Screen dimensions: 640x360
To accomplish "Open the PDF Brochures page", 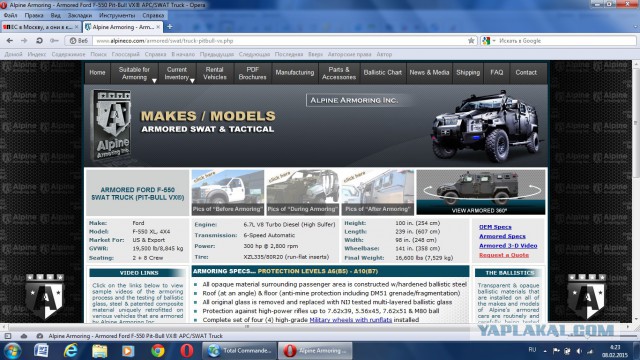I will (x=252, y=73).
